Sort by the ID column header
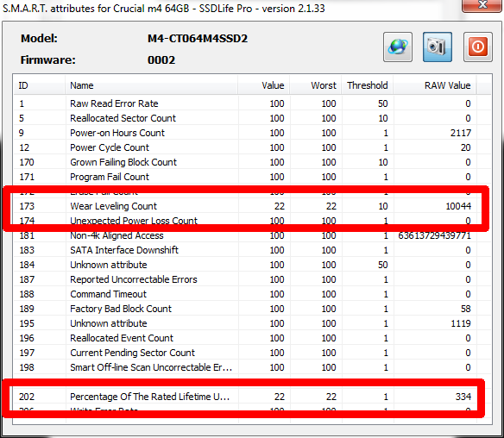This screenshot has width=504, height=438. point(39,85)
